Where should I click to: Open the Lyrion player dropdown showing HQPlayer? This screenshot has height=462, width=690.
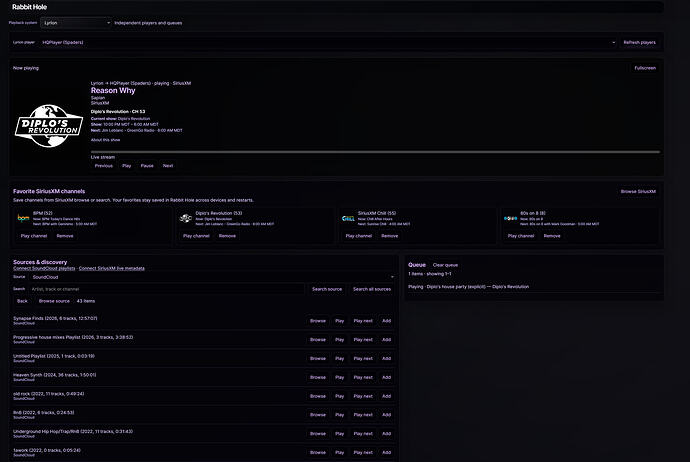(x=328, y=43)
